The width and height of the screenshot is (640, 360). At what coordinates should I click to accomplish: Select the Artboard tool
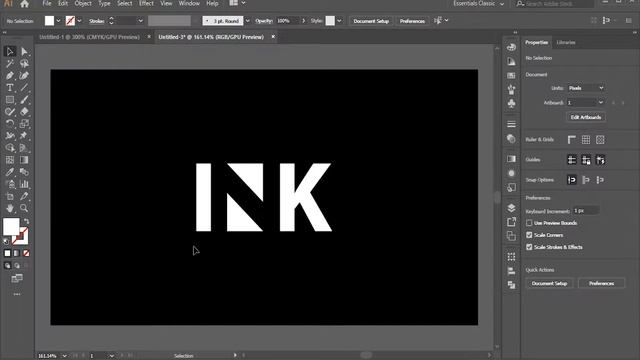coord(10,196)
